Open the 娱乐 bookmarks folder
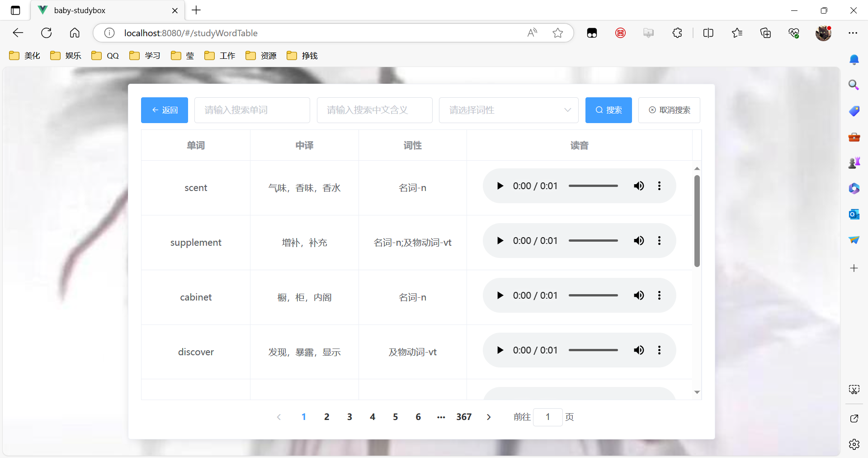Viewport: 868px width, 458px height. click(66, 56)
